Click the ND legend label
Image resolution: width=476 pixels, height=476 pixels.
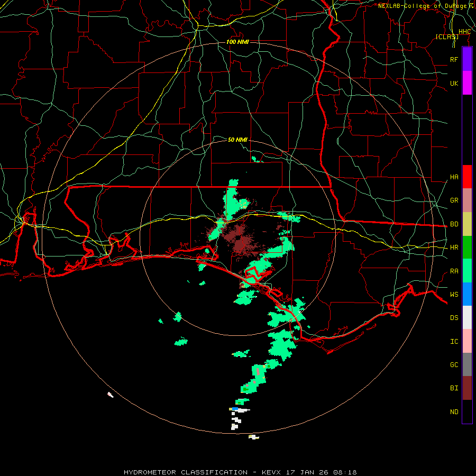click(x=454, y=411)
